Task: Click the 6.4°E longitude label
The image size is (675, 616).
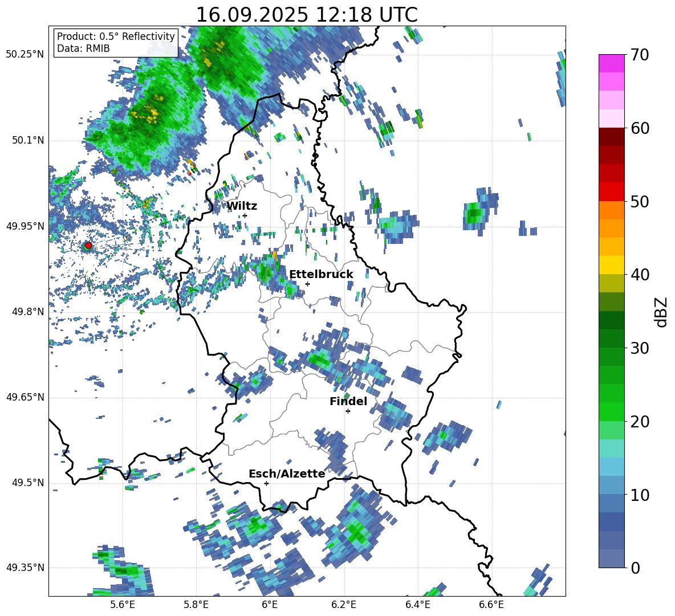Action: point(417,605)
